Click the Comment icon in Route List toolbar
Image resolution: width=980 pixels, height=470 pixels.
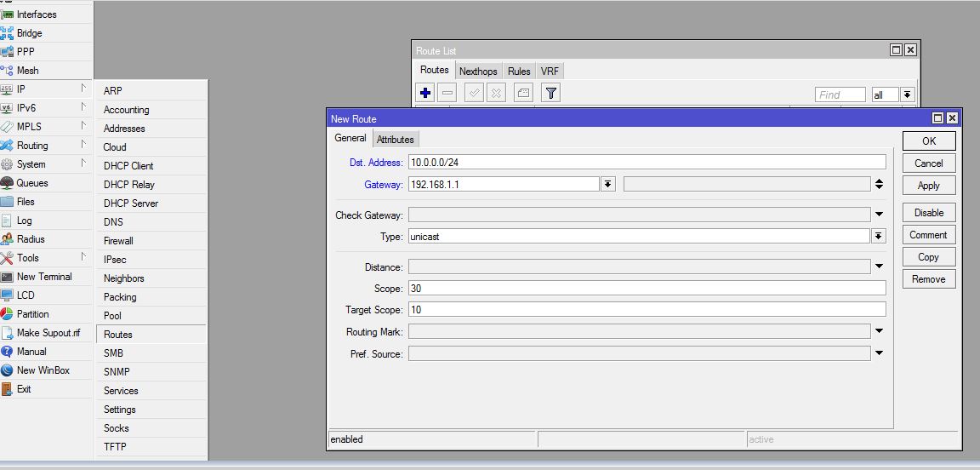tap(524, 94)
